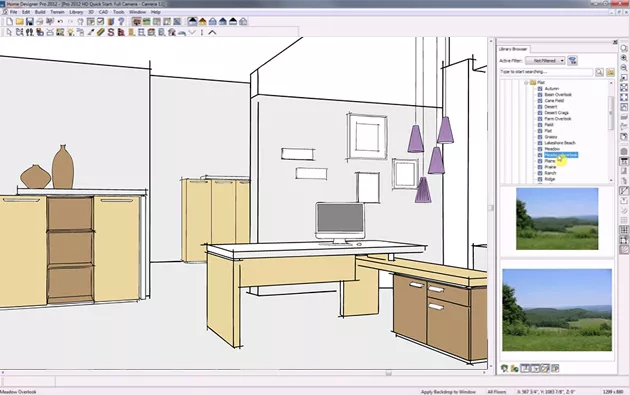Open the Window menu

coord(137,12)
